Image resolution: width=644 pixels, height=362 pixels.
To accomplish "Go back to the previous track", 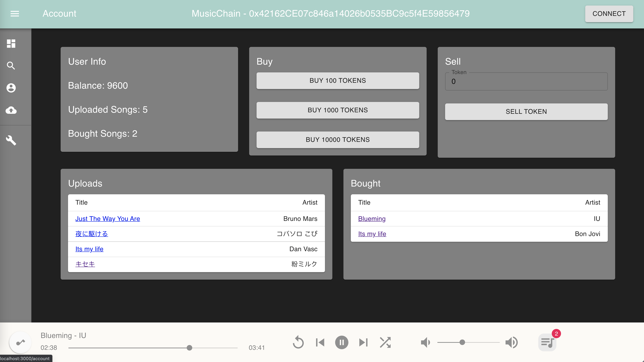I will click(x=320, y=342).
